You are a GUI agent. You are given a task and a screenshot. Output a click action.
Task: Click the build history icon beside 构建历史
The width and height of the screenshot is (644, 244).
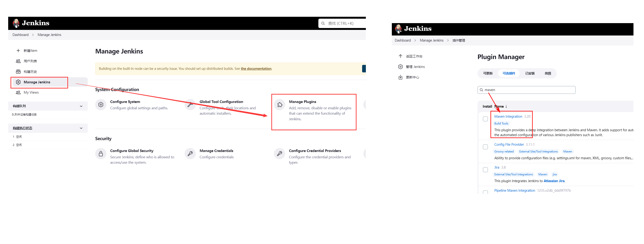point(18,72)
